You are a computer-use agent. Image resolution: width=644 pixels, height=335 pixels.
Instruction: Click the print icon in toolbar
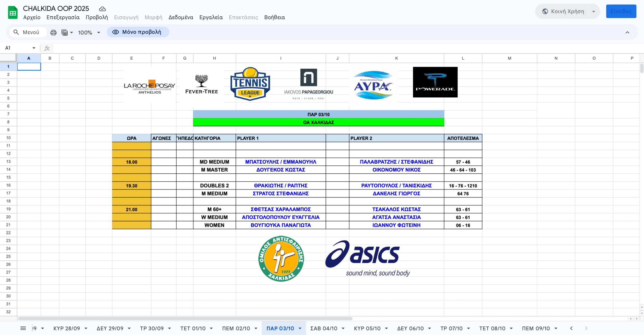click(x=53, y=32)
